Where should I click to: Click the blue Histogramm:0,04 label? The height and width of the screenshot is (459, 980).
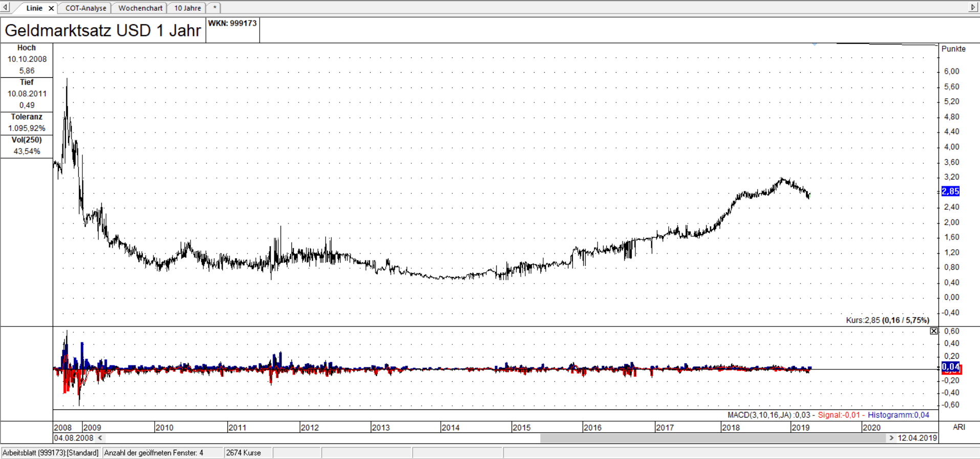click(x=898, y=415)
